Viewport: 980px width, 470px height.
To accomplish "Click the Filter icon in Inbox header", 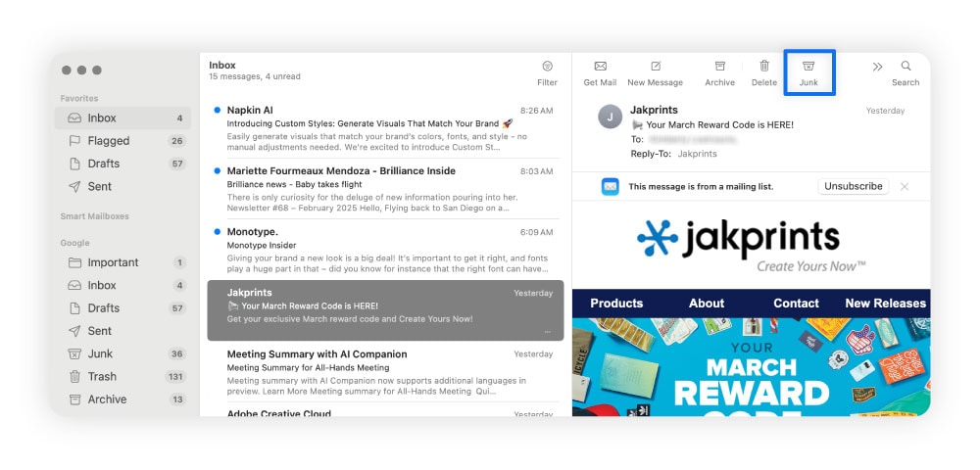I will pyautogui.click(x=547, y=67).
